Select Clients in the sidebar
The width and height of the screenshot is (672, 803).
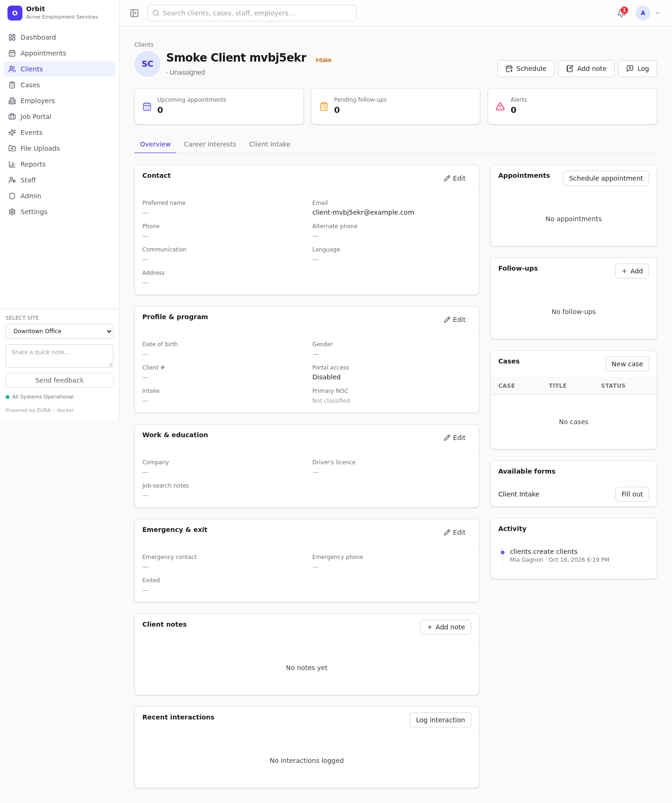59,69
